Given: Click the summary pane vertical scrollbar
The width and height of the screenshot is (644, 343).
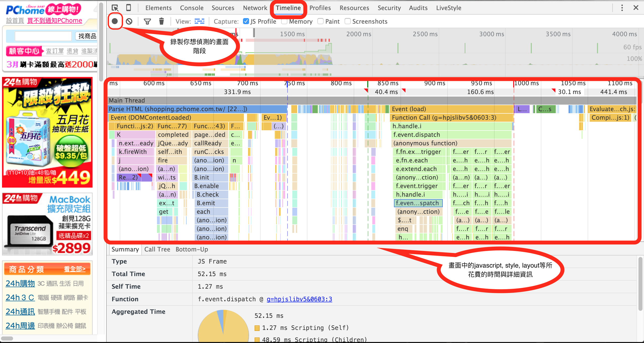Looking at the screenshot, I should tap(641, 284).
